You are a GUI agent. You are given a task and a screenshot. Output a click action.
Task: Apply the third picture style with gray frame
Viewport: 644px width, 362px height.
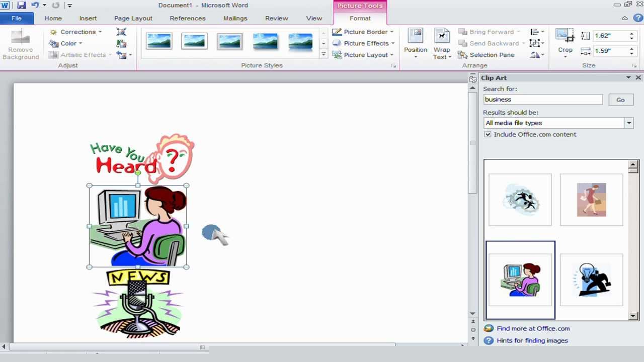coord(229,42)
